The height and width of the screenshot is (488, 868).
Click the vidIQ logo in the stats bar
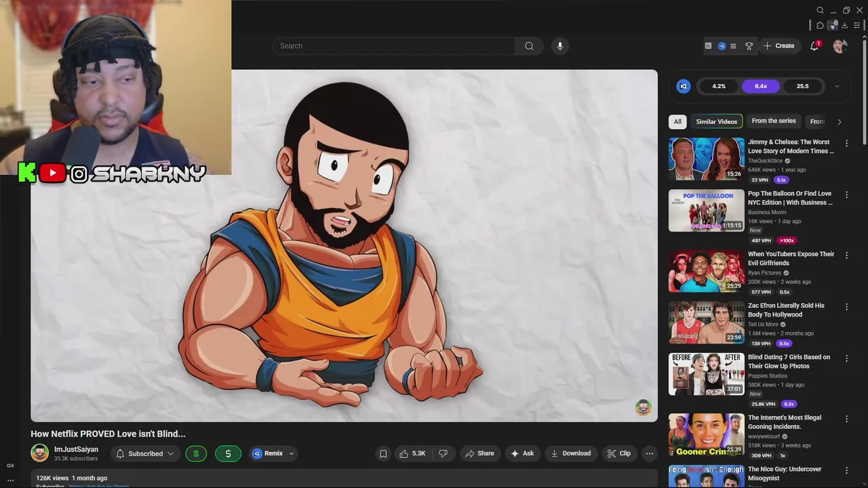[684, 86]
